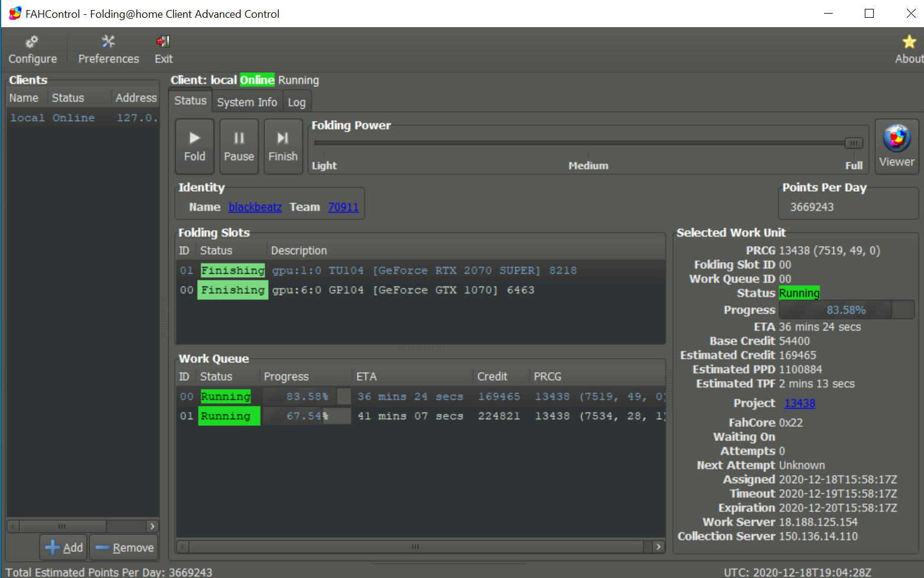Viewport: 924px width, 578px height.
Task: Click the Folding Power slider handle
Action: (x=854, y=143)
